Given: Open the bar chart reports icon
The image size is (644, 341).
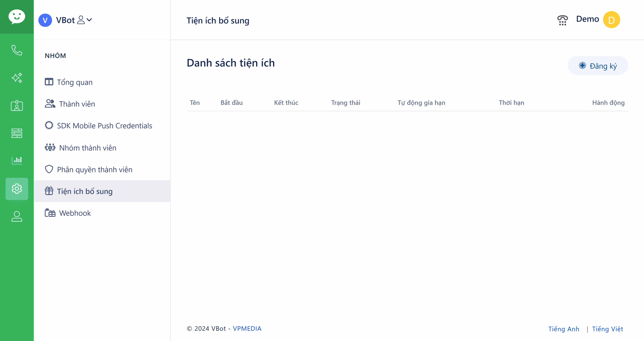Looking at the screenshot, I should 17,160.
